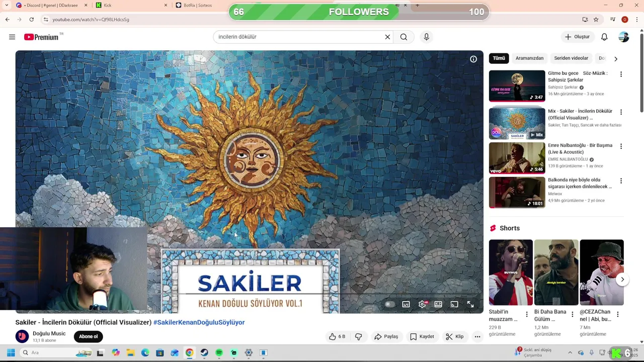Go back with browser back arrow
This screenshot has height=362, width=644.
click(x=8, y=19)
